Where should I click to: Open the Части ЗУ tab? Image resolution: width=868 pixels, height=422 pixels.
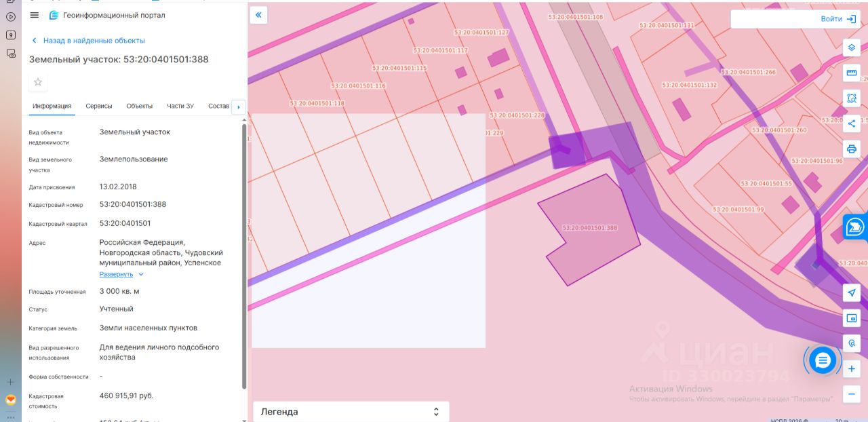(x=180, y=106)
